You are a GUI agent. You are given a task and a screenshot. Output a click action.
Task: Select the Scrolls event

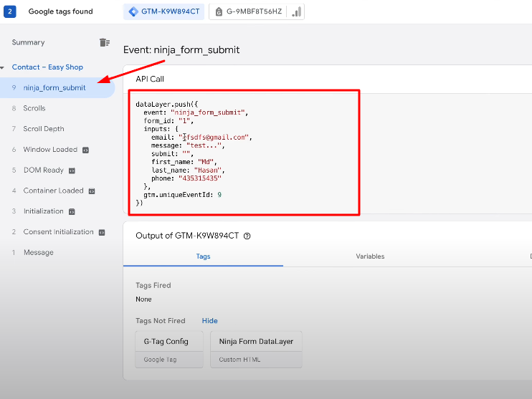pyautogui.click(x=34, y=108)
